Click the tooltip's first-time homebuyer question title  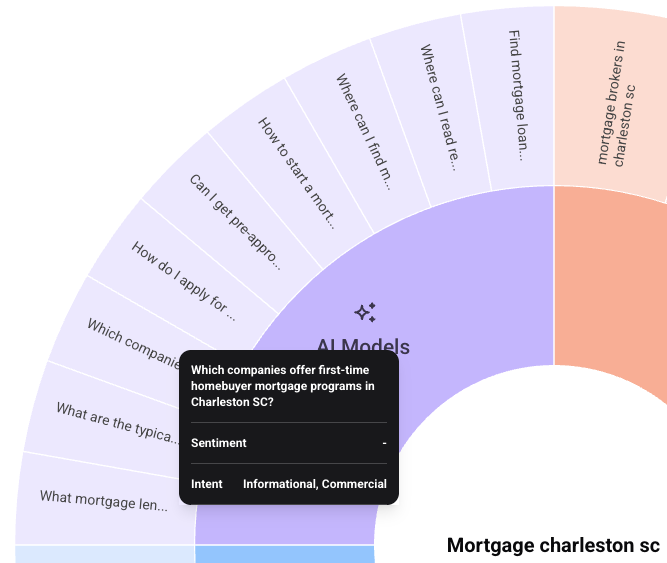coord(283,385)
